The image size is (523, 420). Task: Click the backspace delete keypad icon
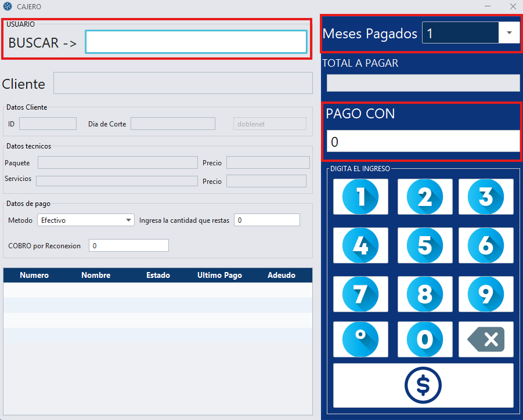click(486, 339)
